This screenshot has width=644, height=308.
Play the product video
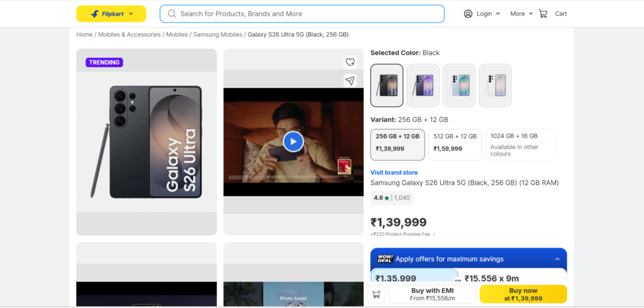293,141
